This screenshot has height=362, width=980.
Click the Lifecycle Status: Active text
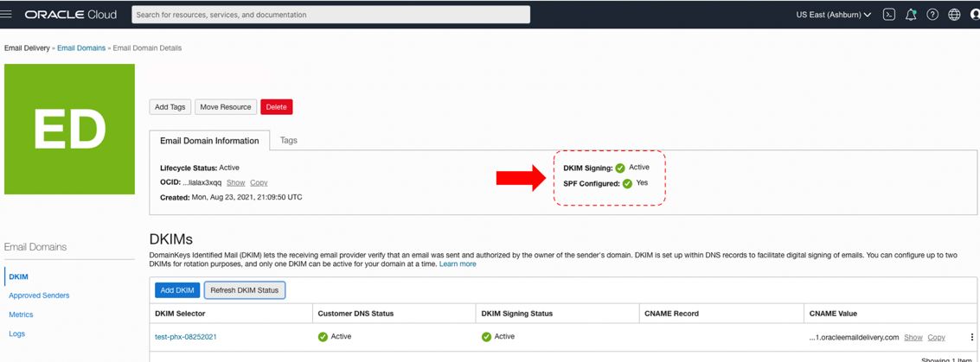click(200, 168)
